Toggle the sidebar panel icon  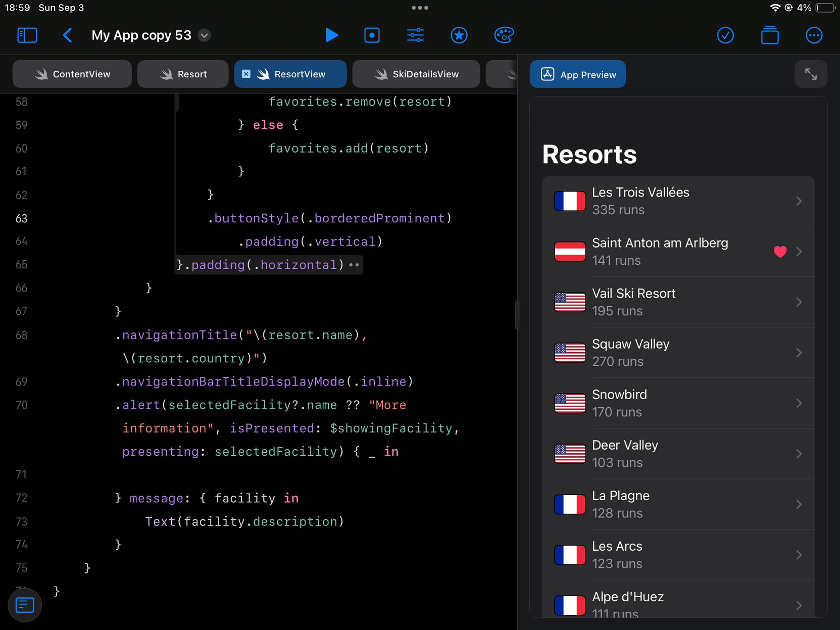27,35
